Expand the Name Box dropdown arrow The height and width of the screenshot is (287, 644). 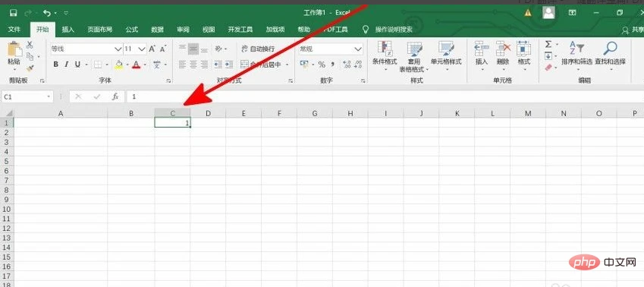pos(49,96)
